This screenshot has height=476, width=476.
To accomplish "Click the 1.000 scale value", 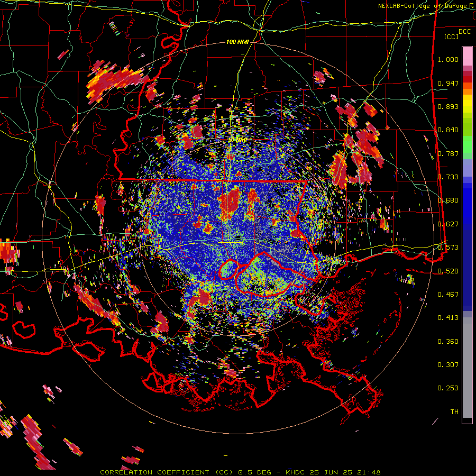I will point(448,59).
